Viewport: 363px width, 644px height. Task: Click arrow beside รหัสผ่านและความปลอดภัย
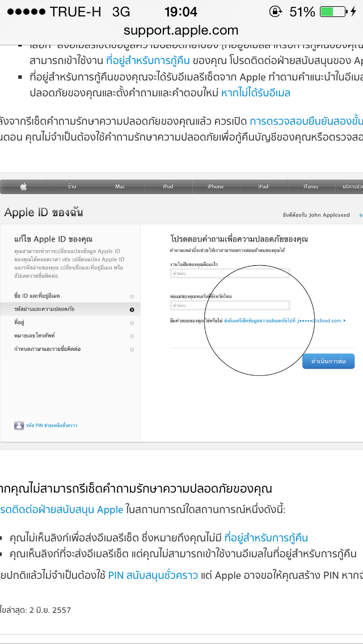pyautogui.click(x=132, y=310)
